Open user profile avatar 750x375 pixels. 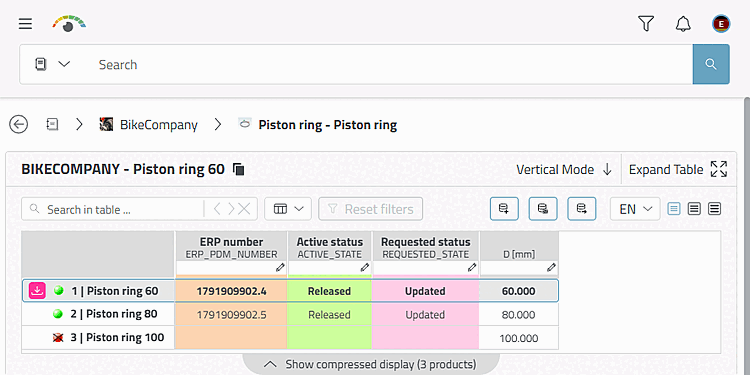[721, 23]
